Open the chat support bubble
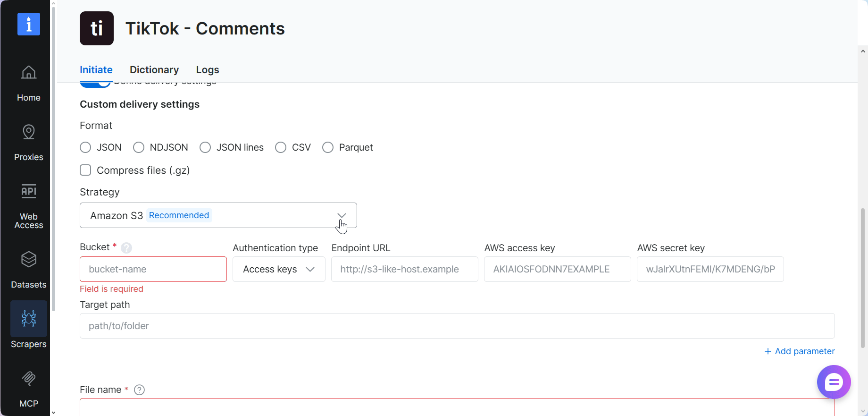This screenshot has height=416, width=868. tap(834, 382)
